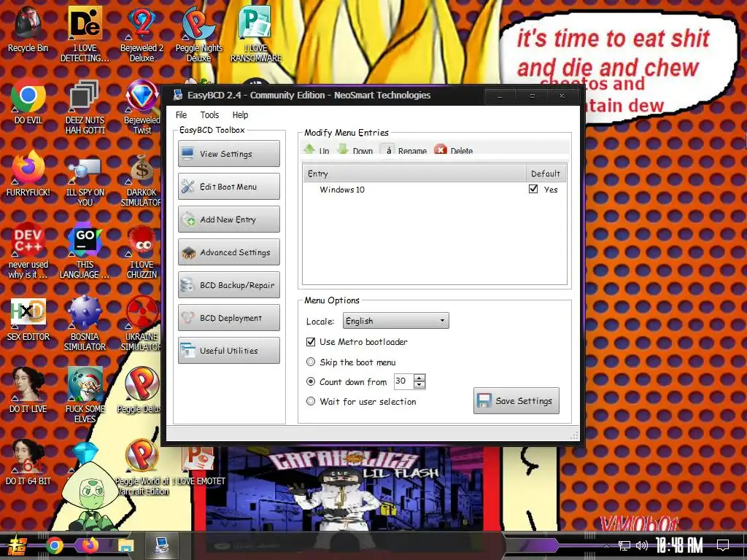This screenshot has width=747, height=560.
Task: Open View Settings in EasyBCD toolbox
Action: pos(228,153)
